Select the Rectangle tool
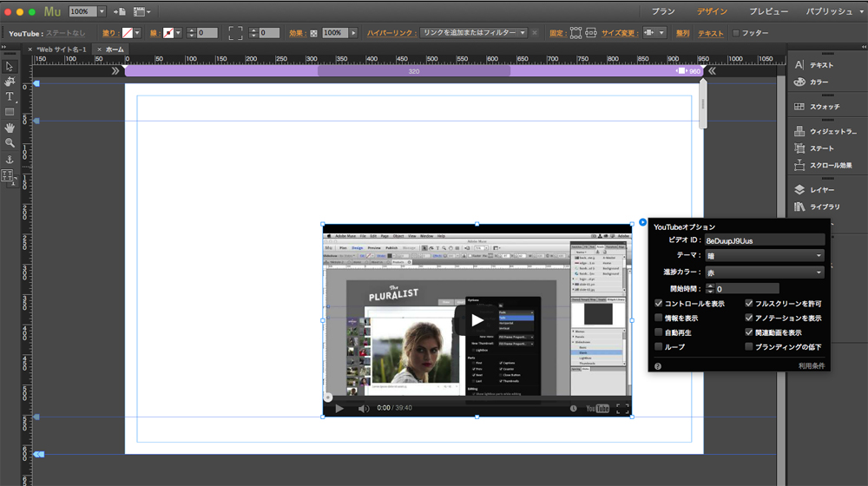868x486 pixels. 10,112
